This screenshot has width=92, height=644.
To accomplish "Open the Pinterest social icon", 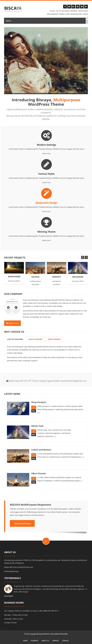I will (x=82, y=6).
